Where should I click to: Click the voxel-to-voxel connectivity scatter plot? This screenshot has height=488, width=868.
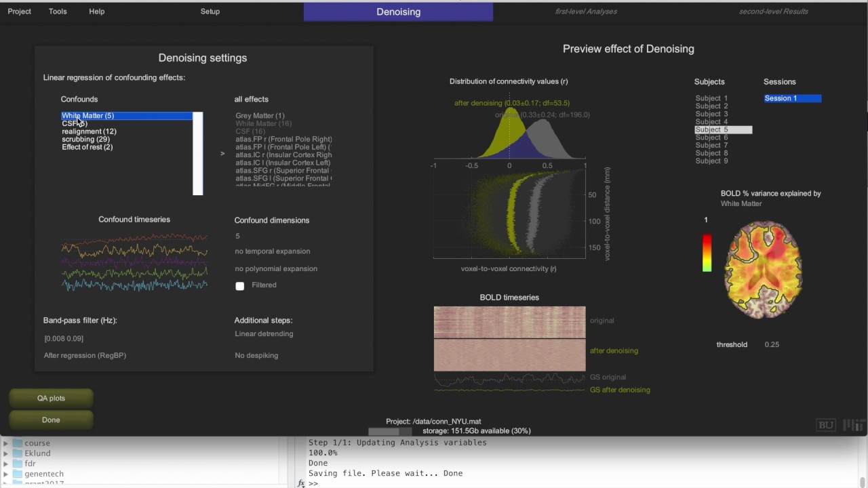coord(509,214)
